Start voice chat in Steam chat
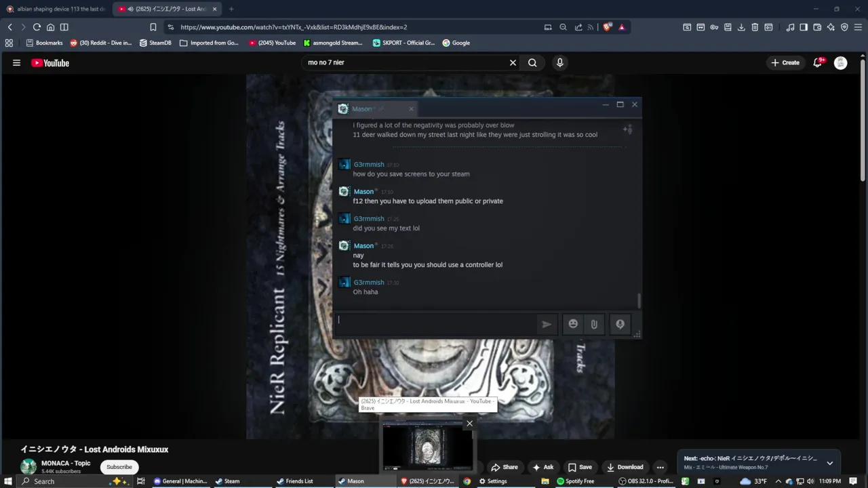The width and height of the screenshot is (868, 488). [620, 324]
